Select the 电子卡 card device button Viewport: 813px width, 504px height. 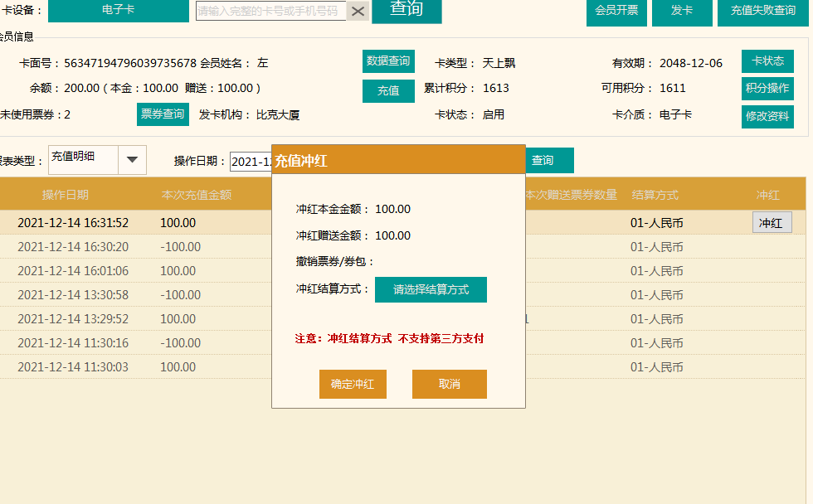pyautogui.click(x=119, y=11)
